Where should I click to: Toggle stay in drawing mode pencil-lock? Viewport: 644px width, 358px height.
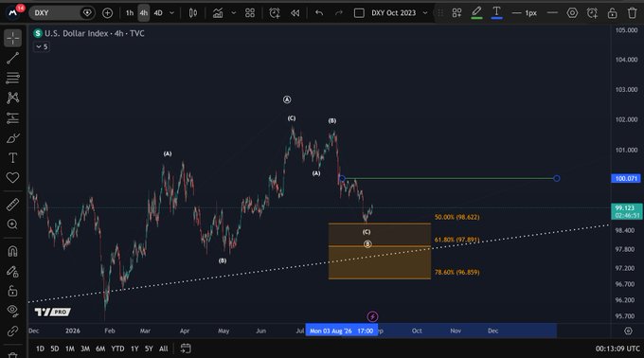(12, 271)
